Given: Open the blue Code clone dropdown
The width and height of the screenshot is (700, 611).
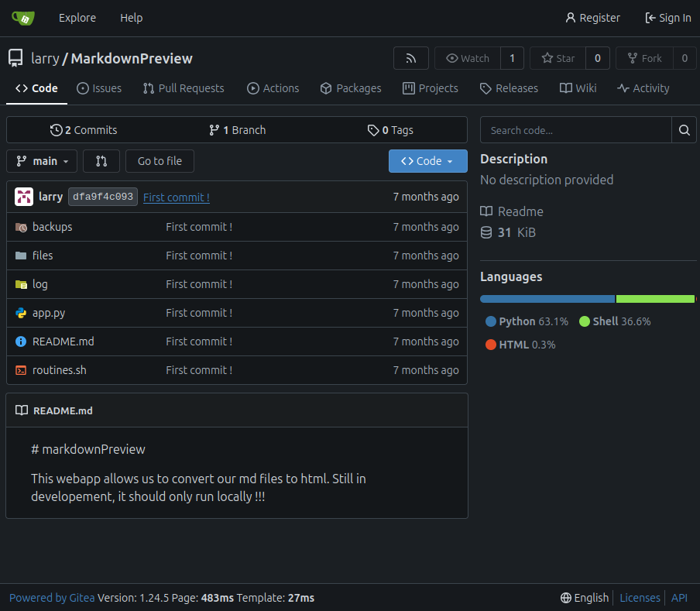Looking at the screenshot, I should coord(427,161).
